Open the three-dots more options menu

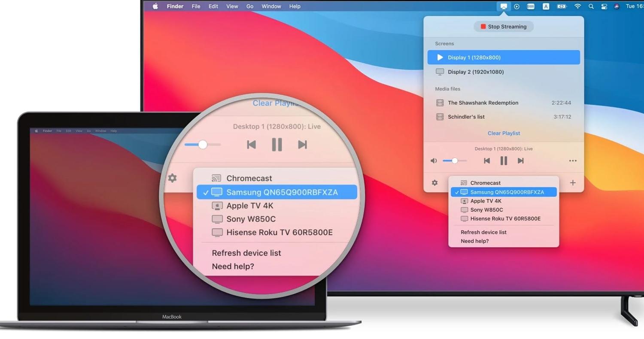click(x=573, y=161)
